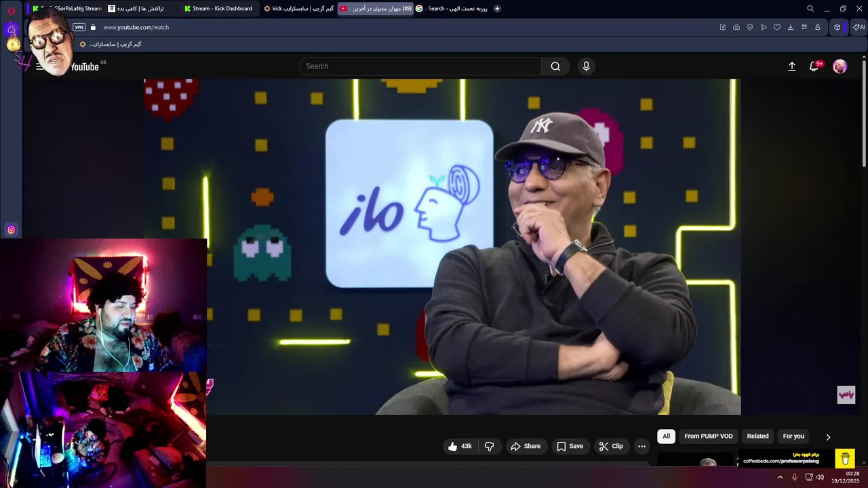This screenshot has width=868, height=488.
Task: Open the ad blocker shield icon
Action: coord(750,27)
